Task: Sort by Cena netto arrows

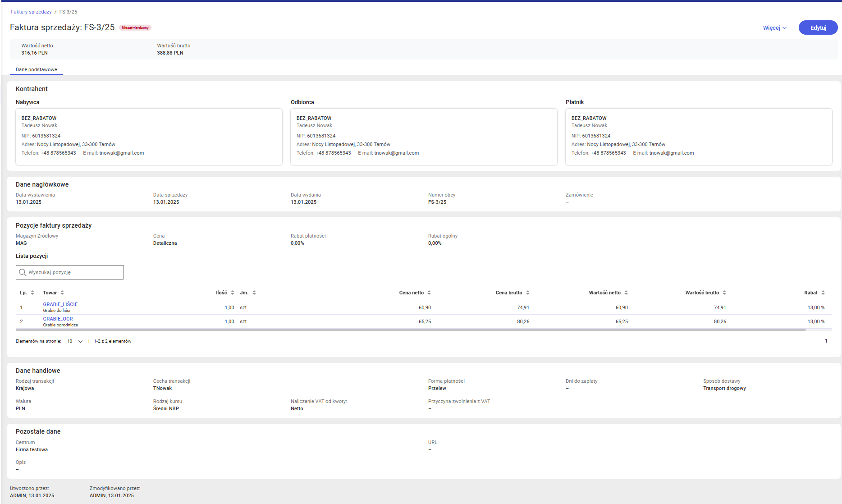Action: (x=429, y=293)
